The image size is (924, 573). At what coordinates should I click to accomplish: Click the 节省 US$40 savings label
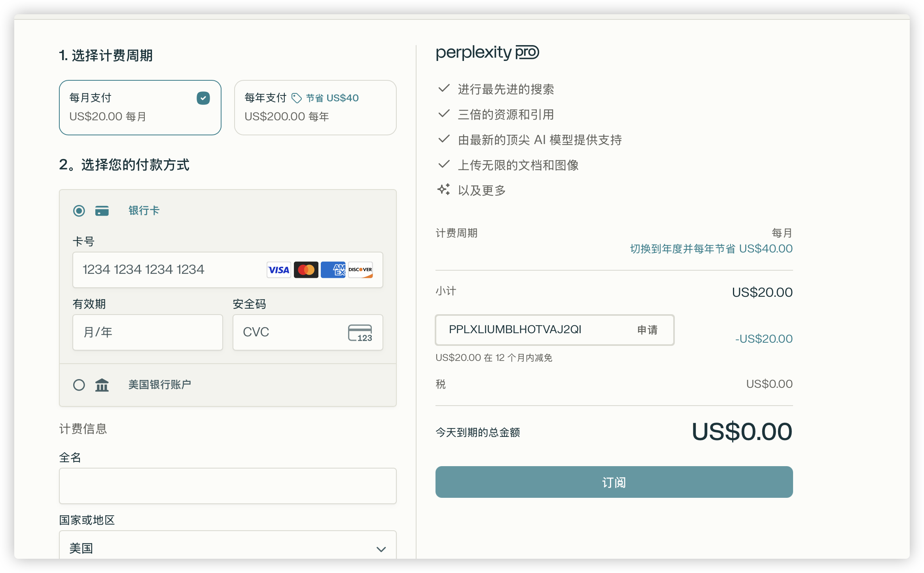click(333, 98)
